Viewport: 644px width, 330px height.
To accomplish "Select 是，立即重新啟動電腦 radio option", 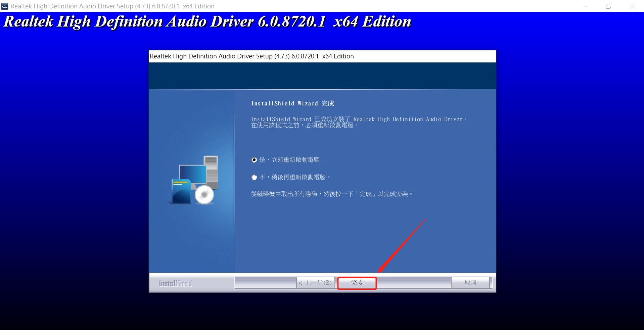I will [254, 160].
